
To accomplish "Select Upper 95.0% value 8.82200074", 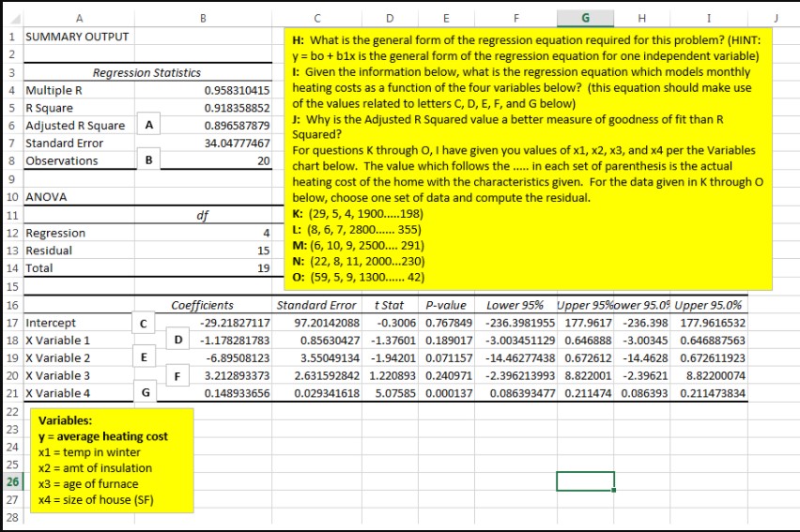I will pos(715,375).
